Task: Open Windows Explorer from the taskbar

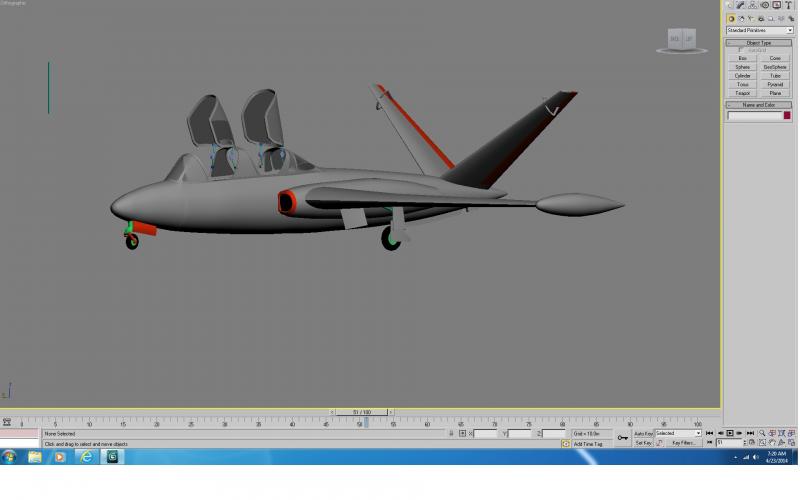Action: [x=35, y=457]
